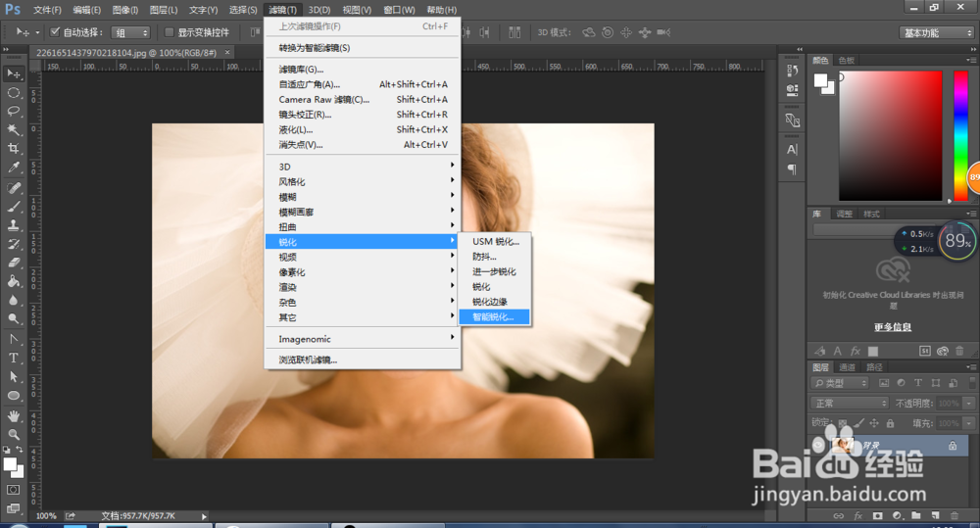
Task: Choose 防抖 menu item
Action: click(x=494, y=257)
